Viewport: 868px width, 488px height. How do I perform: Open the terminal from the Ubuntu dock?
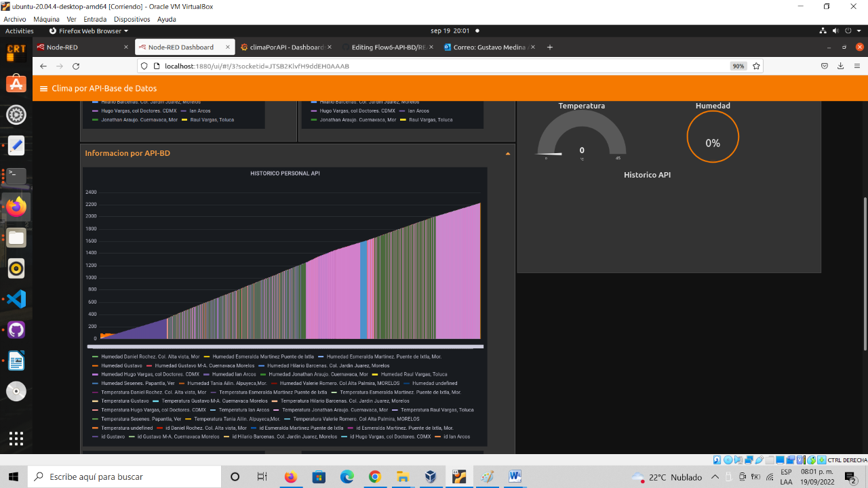(16, 176)
